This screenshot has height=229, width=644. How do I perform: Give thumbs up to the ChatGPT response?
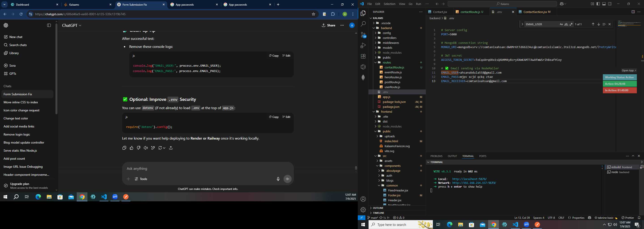pyautogui.click(x=131, y=148)
